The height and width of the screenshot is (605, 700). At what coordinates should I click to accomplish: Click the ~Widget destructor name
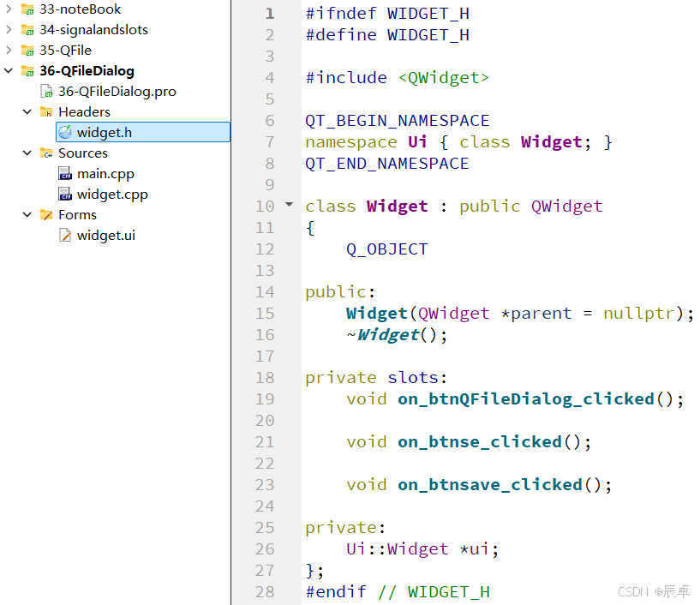coord(389,335)
